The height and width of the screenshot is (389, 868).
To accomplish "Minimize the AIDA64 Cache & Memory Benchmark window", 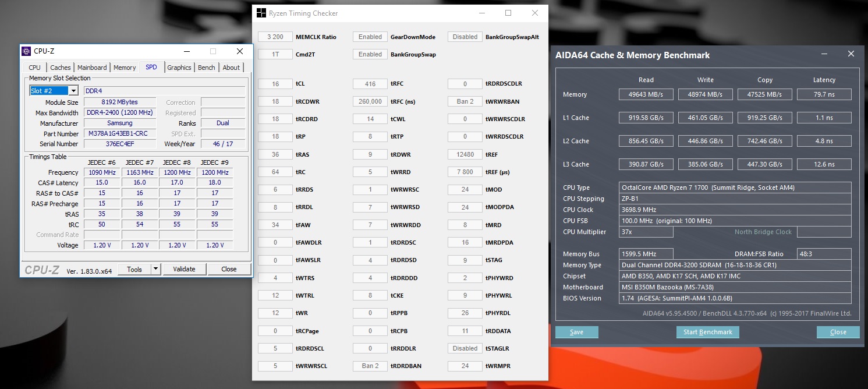I will pos(825,54).
